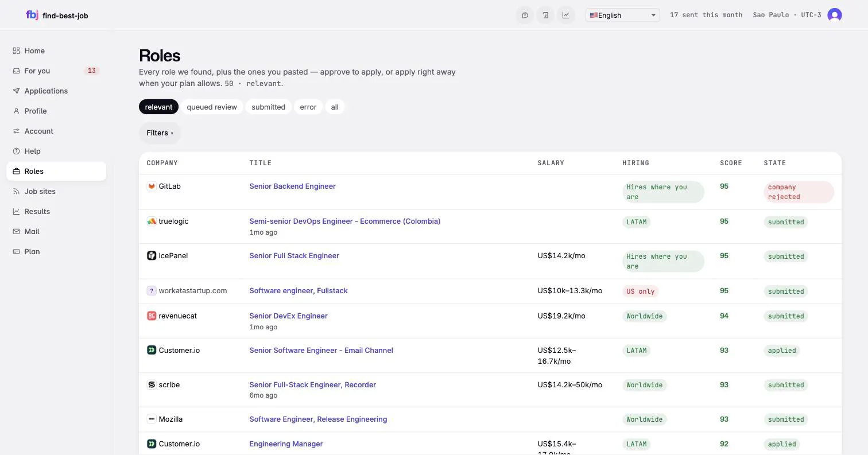Click the 13 badge next to For you
The image size is (868, 455).
(92, 71)
